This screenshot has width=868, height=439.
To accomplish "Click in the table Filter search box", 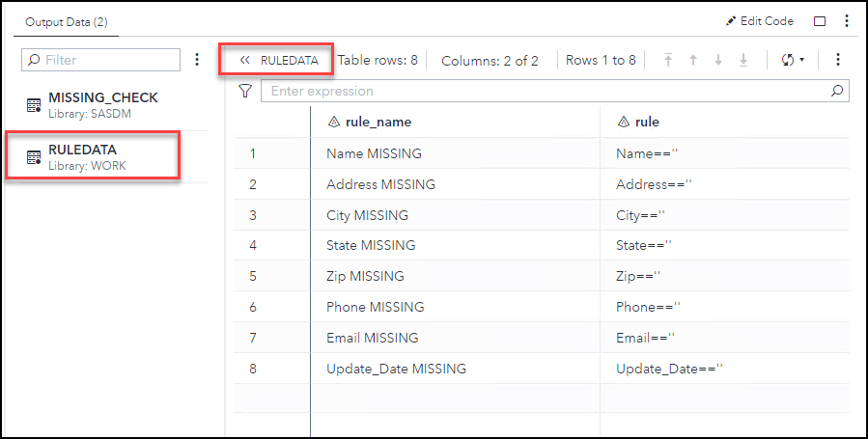I will point(106,60).
